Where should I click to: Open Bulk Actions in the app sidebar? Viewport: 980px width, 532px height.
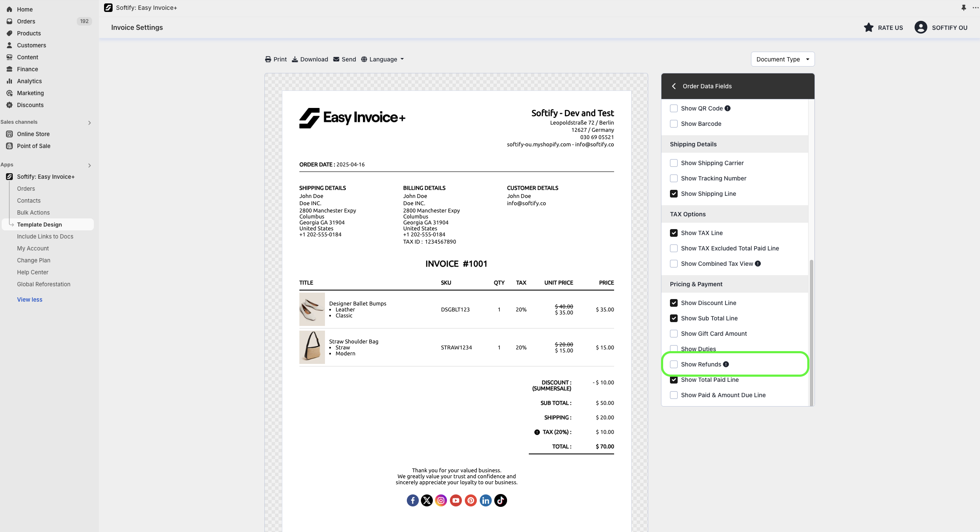(x=33, y=212)
